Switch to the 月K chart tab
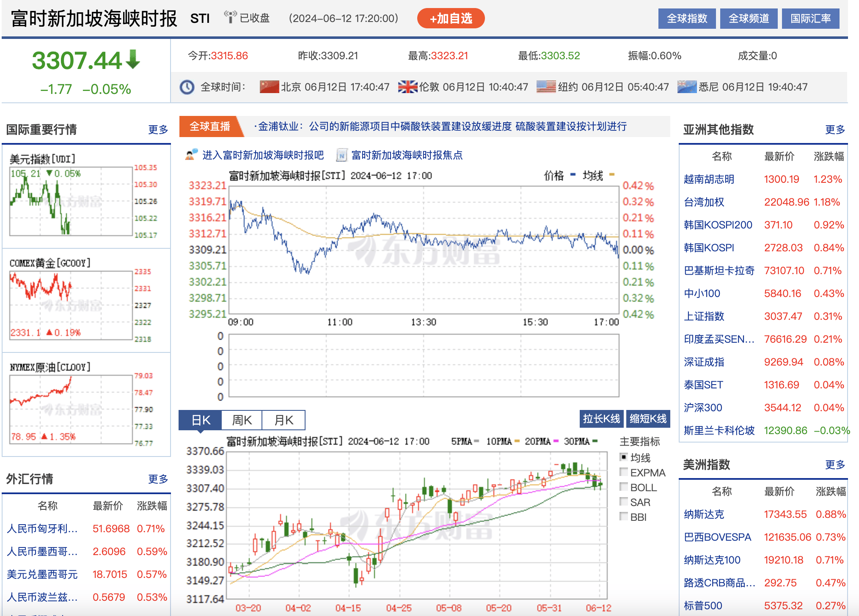The height and width of the screenshot is (616, 859). (283, 420)
